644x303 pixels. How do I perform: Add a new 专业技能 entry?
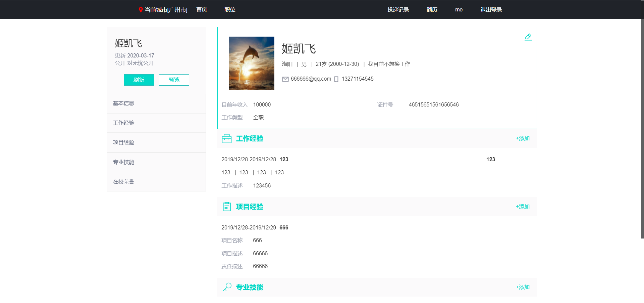(523, 287)
